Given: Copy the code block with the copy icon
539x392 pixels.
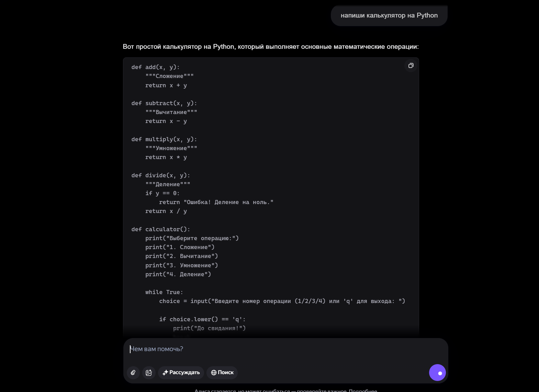Looking at the screenshot, I should point(411,66).
